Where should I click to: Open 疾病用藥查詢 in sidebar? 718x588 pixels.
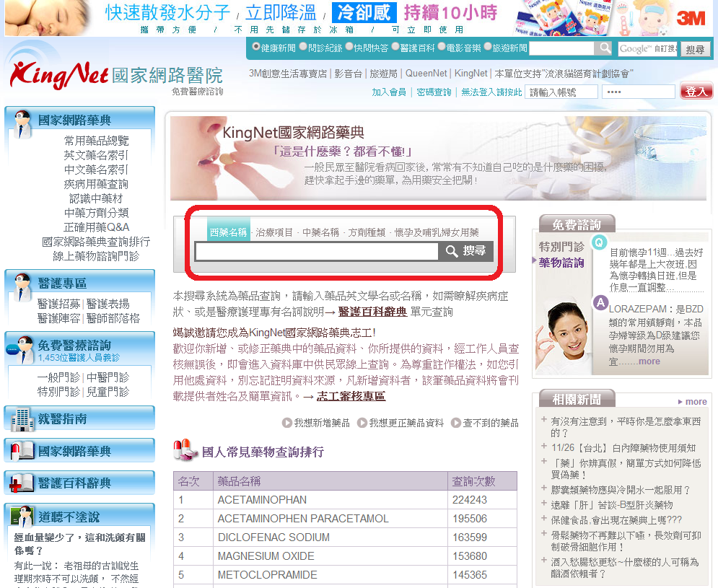96,184
